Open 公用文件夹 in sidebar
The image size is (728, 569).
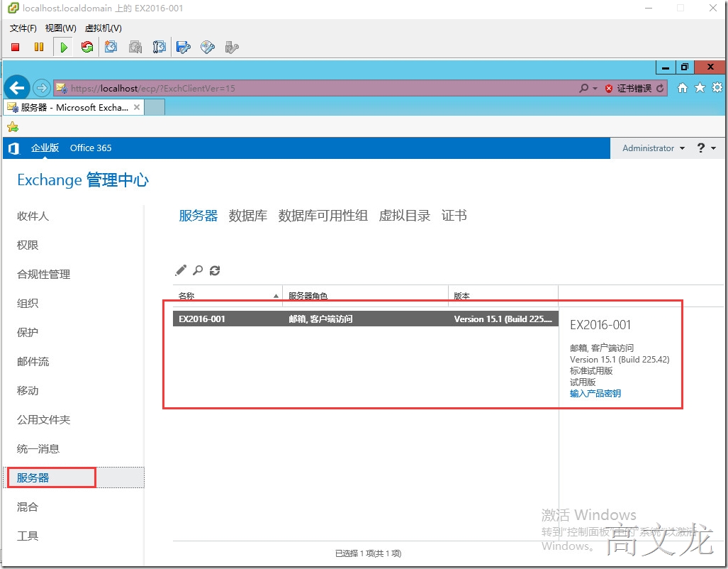[x=44, y=420]
